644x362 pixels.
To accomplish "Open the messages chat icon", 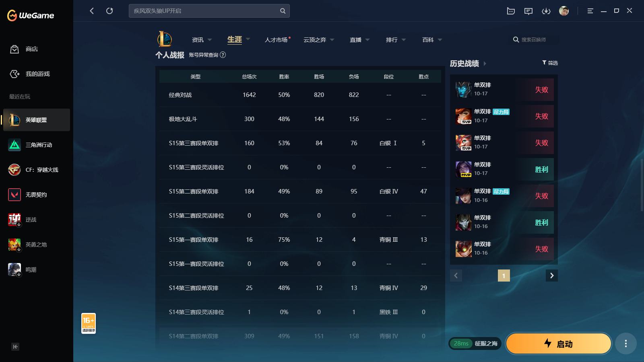I will tap(528, 11).
